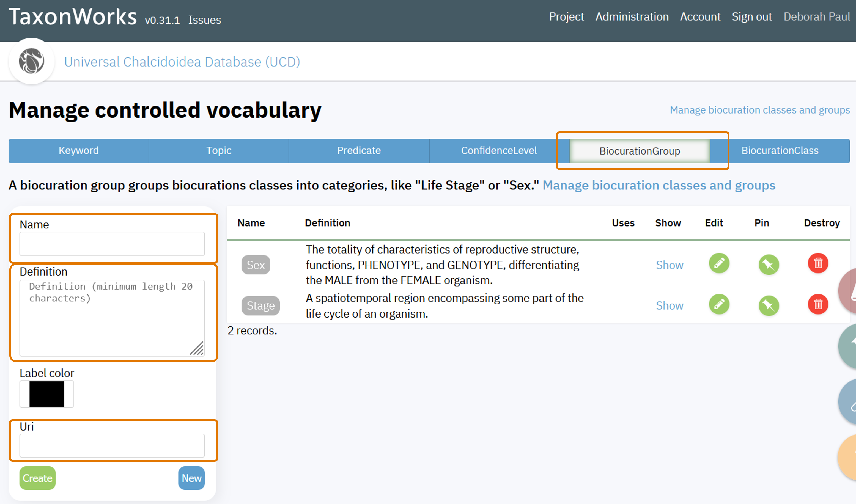
Task: Destroy the Stage record with trash icon
Action: tap(818, 304)
